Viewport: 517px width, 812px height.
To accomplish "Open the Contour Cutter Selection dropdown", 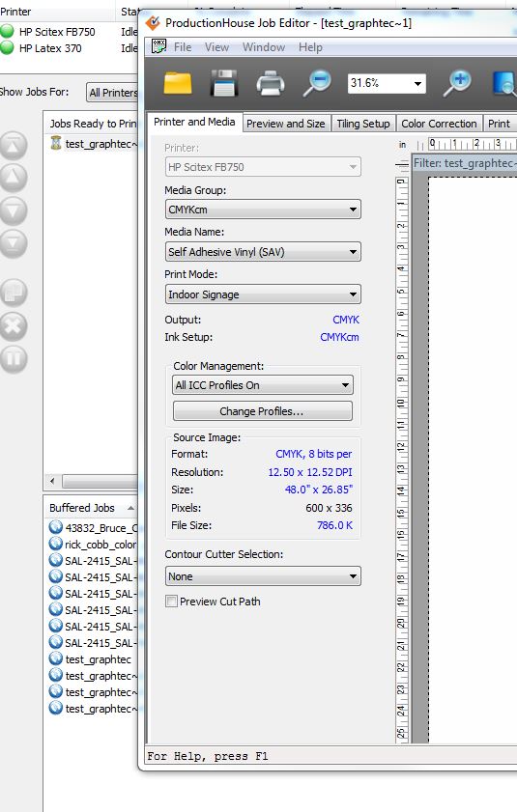I will (263, 575).
